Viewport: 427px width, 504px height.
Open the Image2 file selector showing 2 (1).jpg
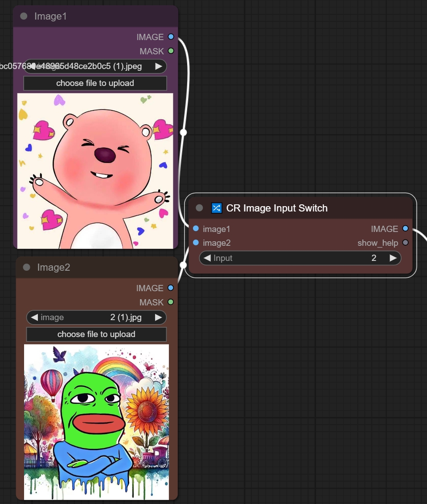click(96, 317)
